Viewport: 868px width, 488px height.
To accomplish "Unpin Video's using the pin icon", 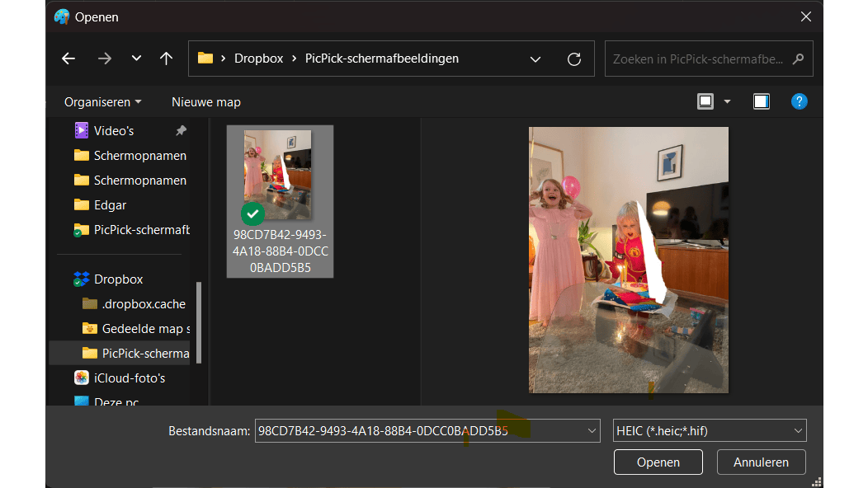I will tap(181, 130).
